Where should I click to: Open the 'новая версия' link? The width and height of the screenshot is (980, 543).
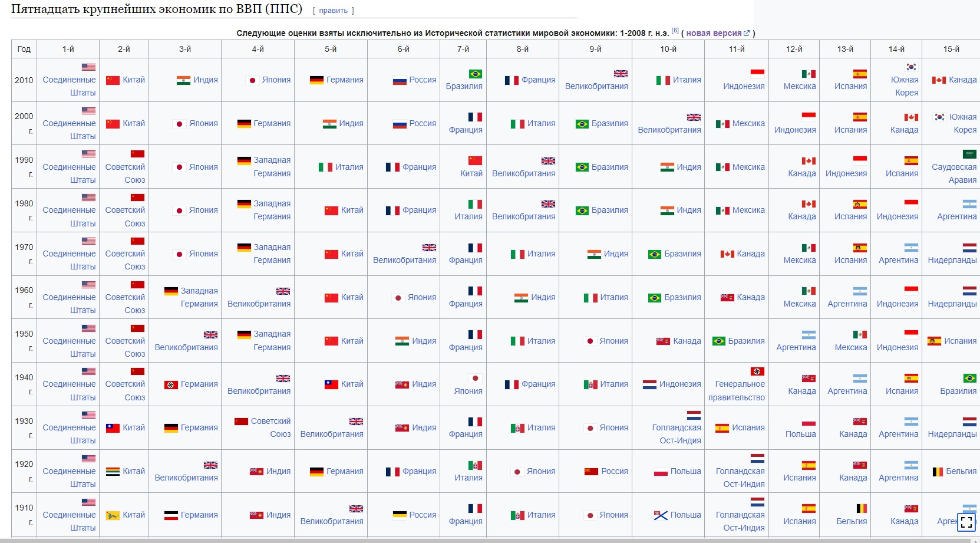[x=714, y=34]
